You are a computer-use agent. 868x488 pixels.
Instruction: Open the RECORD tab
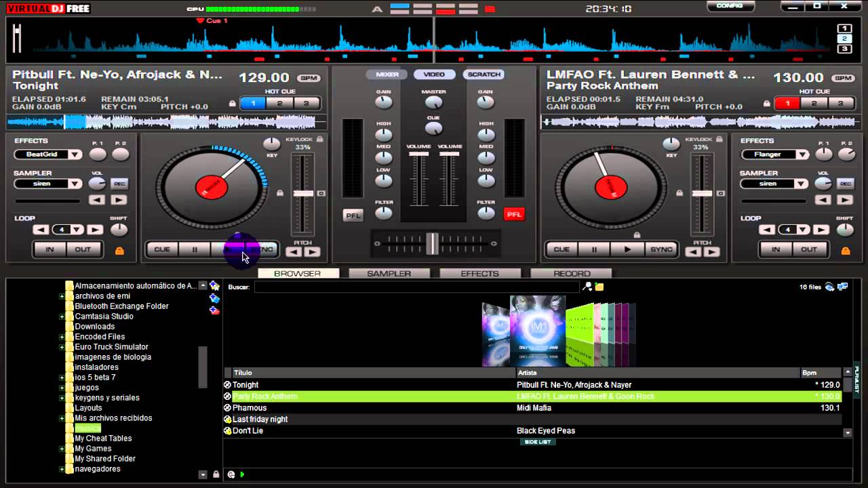[572, 274]
